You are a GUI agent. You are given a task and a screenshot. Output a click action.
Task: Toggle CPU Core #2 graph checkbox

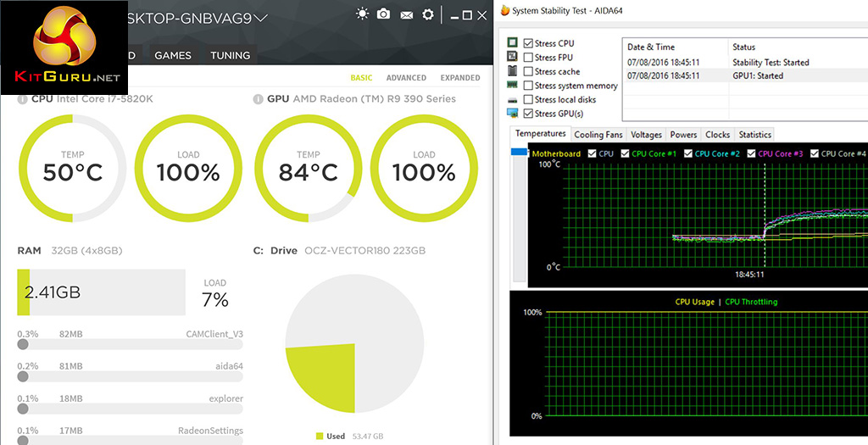pos(688,153)
